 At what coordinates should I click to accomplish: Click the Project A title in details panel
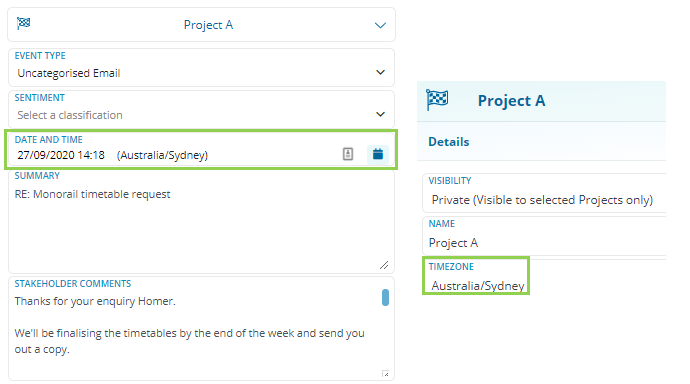pos(511,101)
